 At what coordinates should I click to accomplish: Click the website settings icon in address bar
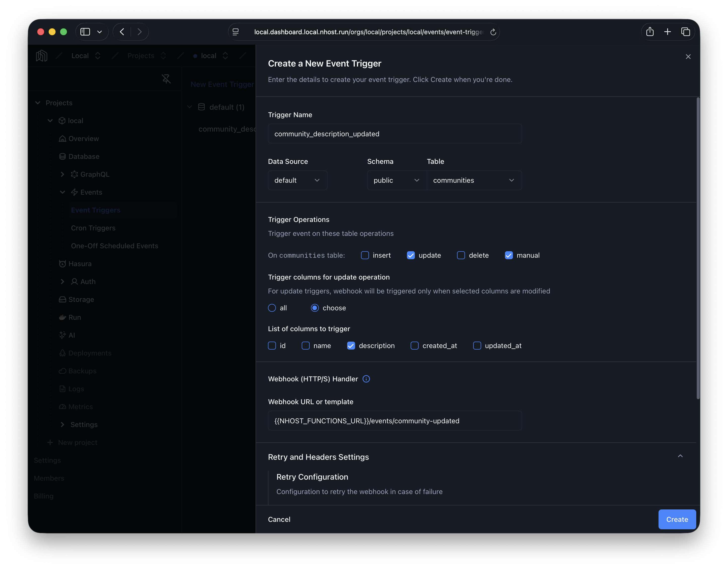(236, 32)
